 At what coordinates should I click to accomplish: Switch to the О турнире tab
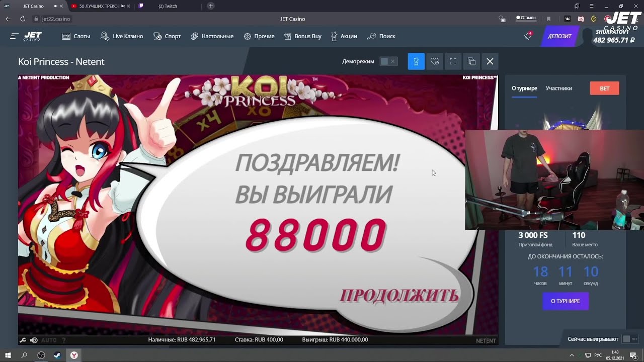click(524, 88)
